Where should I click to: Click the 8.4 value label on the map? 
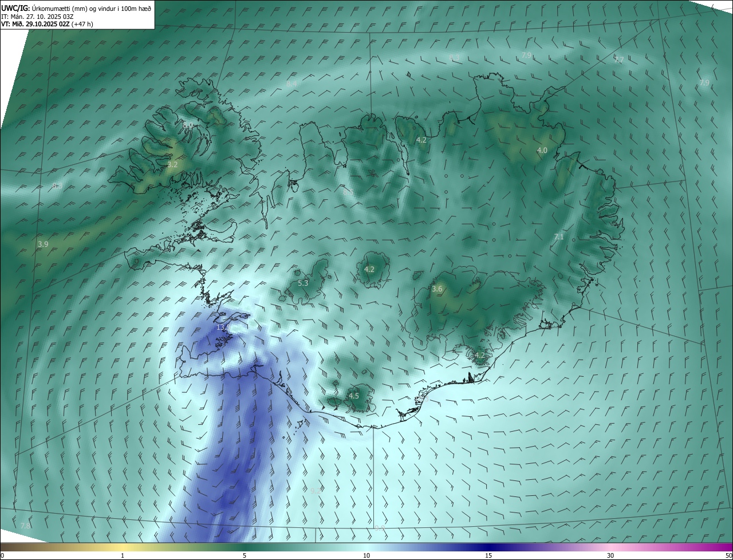coord(292,84)
